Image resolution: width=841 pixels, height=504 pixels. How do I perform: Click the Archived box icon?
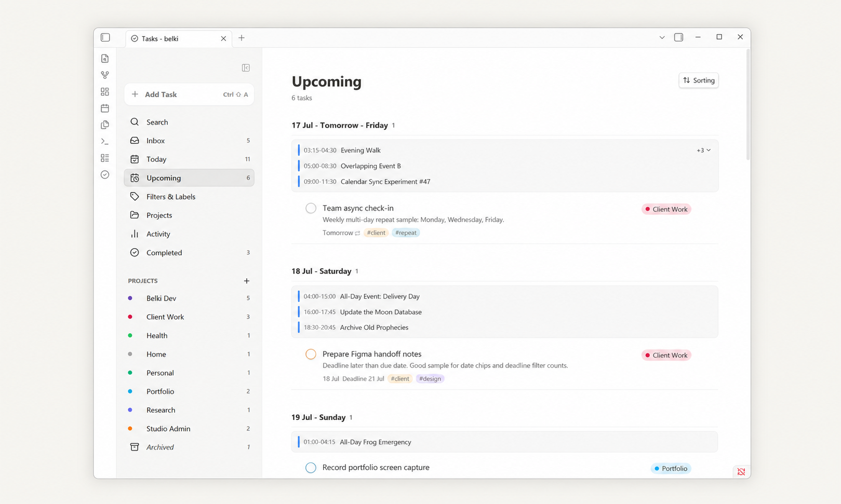135,447
